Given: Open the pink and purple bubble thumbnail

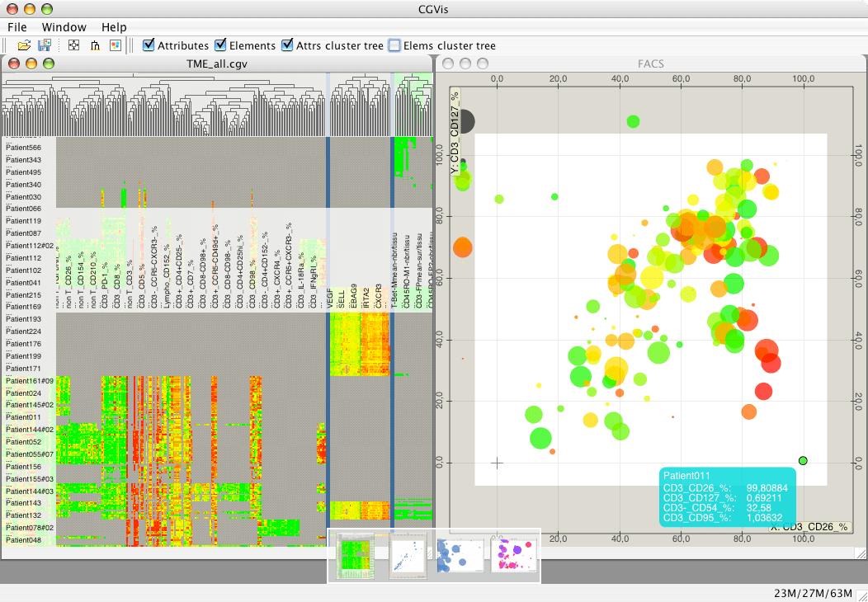Looking at the screenshot, I should click(513, 555).
